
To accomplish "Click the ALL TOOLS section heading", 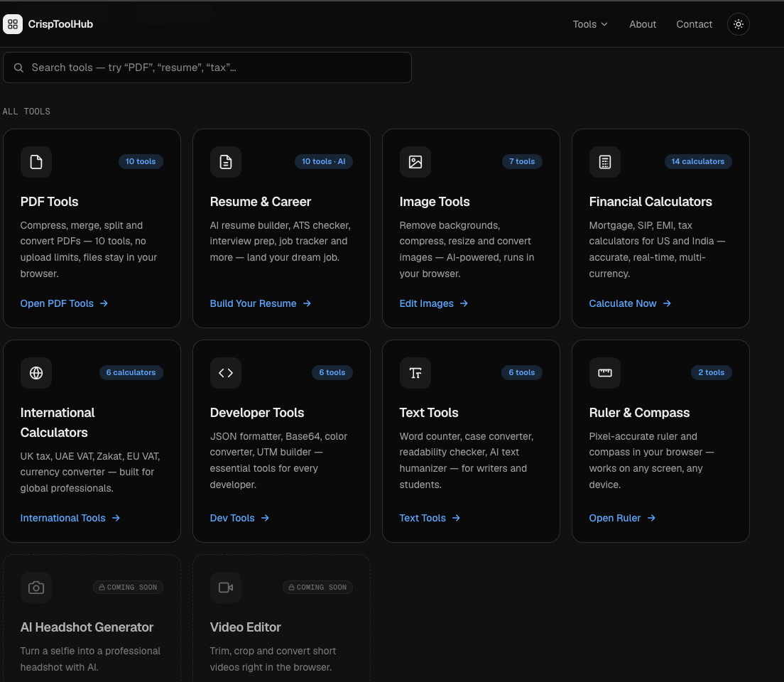I will click(26, 112).
